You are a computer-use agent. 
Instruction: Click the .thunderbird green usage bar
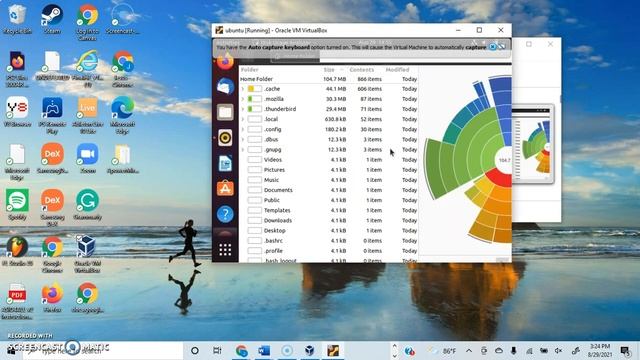tap(255, 109)
